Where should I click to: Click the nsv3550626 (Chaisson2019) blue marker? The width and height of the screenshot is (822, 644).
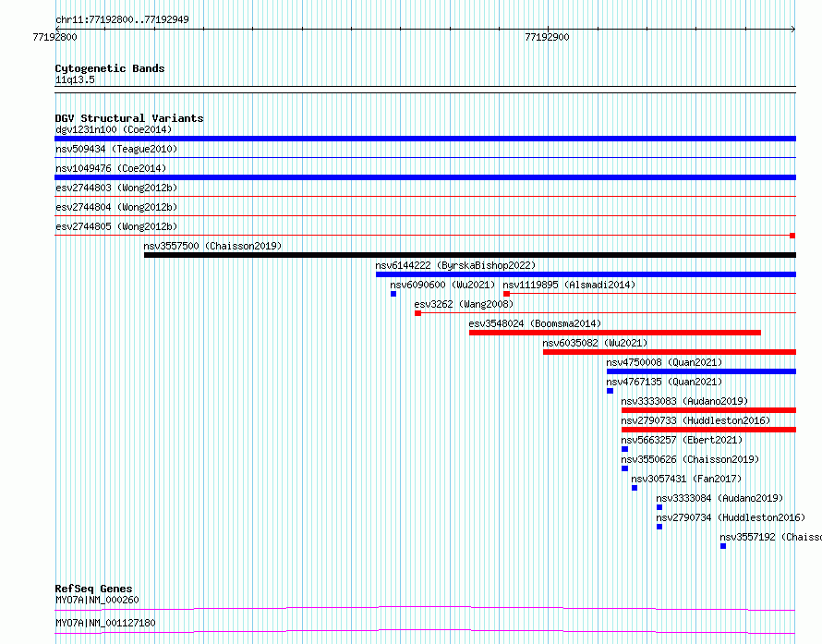click(x=625, y=468)
